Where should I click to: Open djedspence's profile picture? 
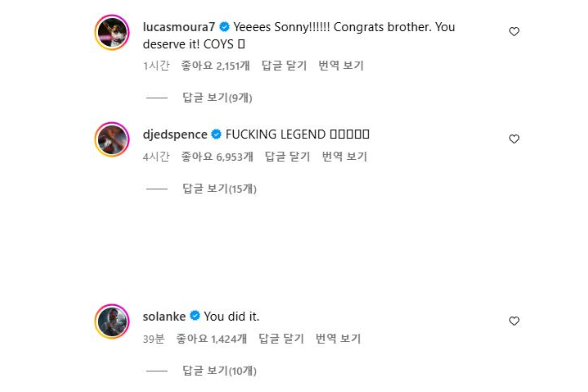(x=112, y=140)
